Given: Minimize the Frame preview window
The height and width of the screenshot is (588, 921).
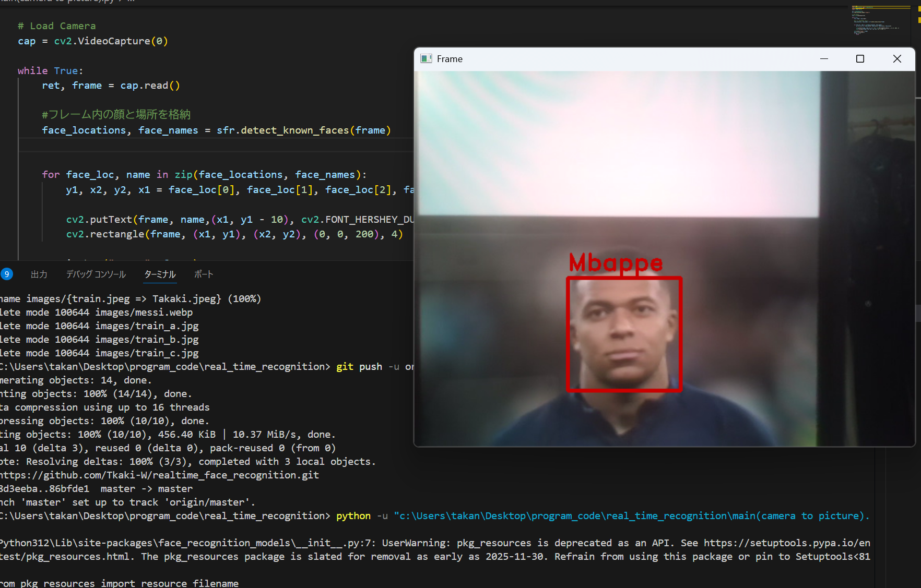Looking at the screenshot, I should click(824, 59).
